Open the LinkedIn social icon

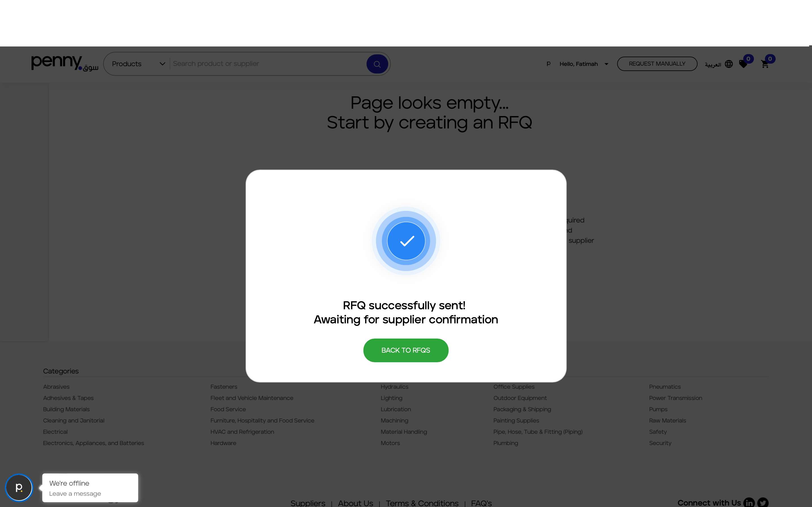749,502
